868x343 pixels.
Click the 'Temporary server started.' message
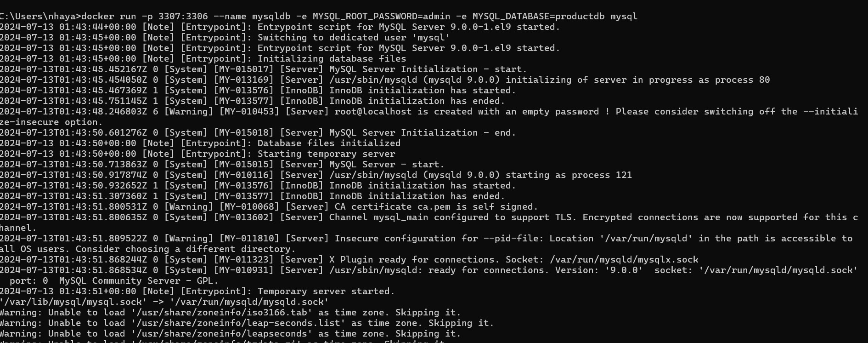pyautogui.click(x=326, y=291)
